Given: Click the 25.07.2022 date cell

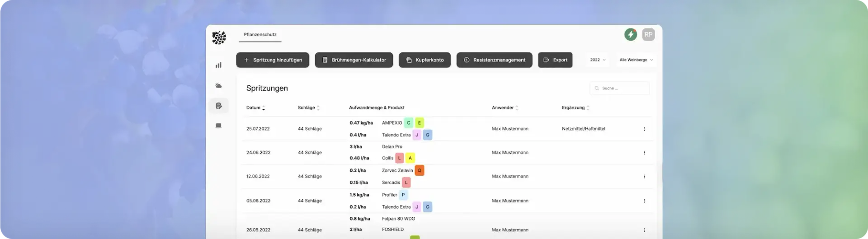Looking at the screenshot, I should [258, 129].
